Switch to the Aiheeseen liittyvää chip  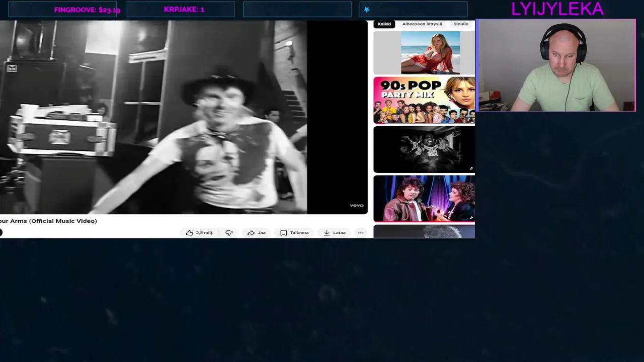coord(422,24)
